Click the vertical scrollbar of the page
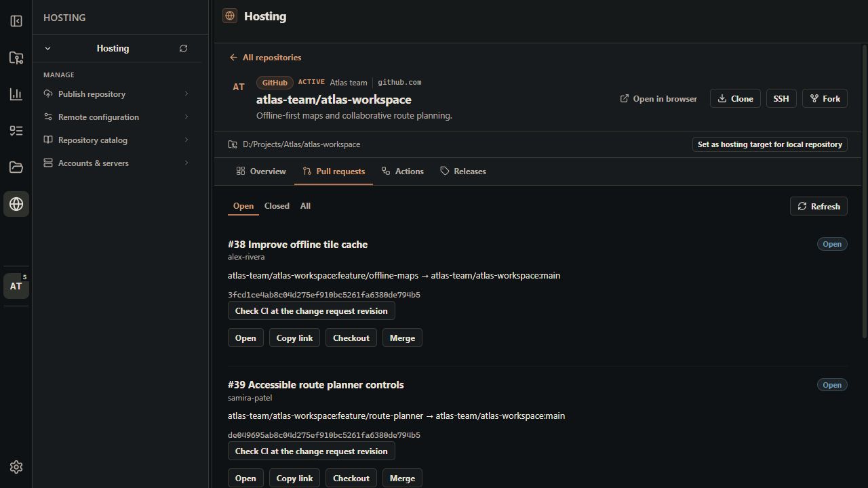The image size is (868, 488). (864, 192)
